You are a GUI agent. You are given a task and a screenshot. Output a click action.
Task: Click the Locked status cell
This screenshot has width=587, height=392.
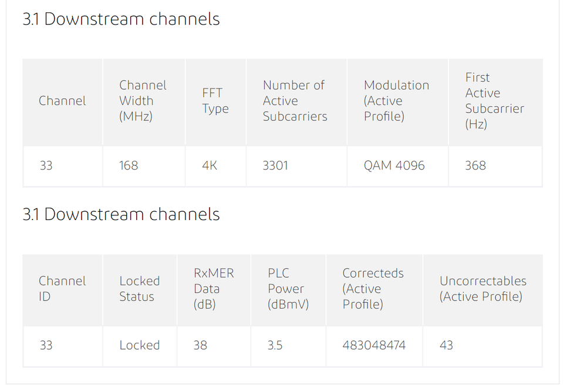tap(139, 345)
